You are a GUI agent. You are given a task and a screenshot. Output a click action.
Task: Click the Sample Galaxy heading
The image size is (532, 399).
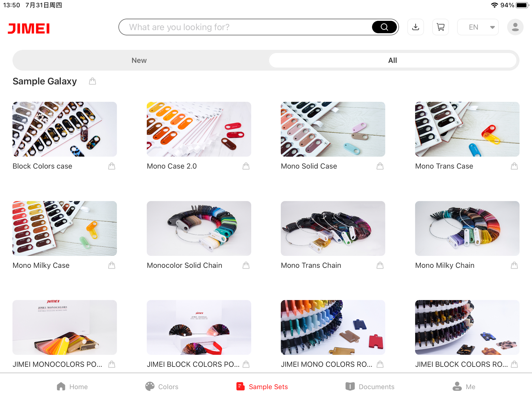click(x=45, y=82)
